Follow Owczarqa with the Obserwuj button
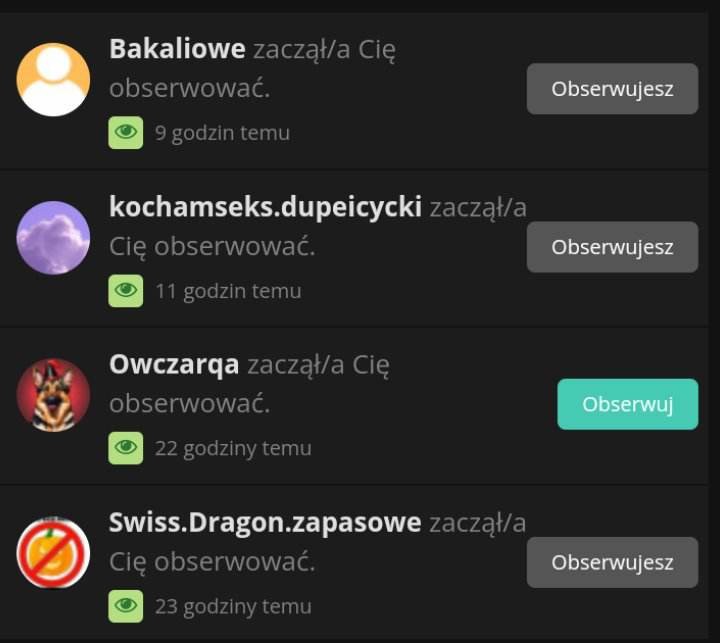 click(628, 404)
